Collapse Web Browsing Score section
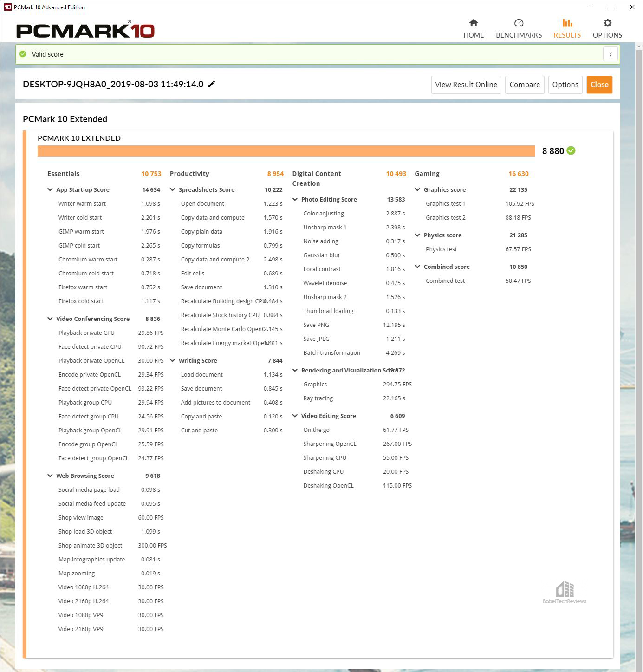Viewport: 643px width, 672px height. [50, 476]
